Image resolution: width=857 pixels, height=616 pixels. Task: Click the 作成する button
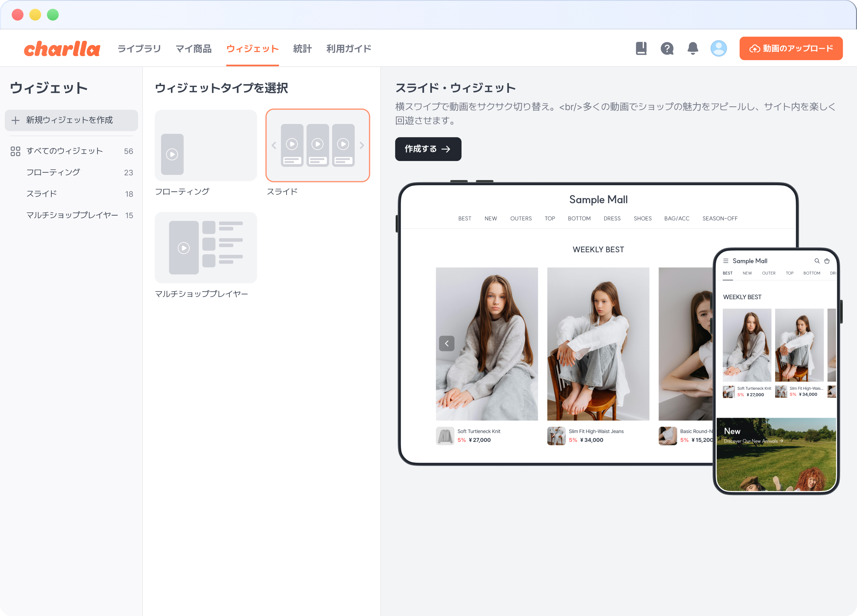(428, 149)
